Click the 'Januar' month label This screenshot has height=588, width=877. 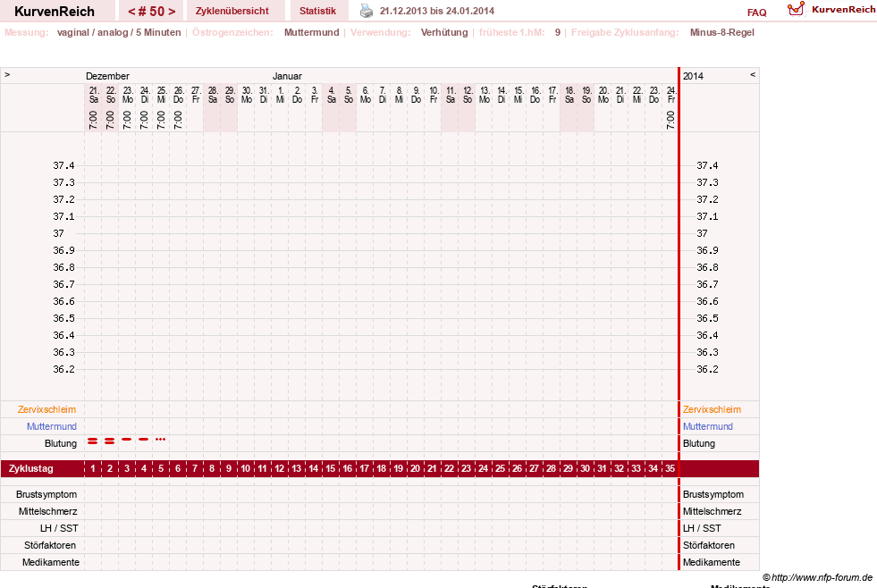287,76
